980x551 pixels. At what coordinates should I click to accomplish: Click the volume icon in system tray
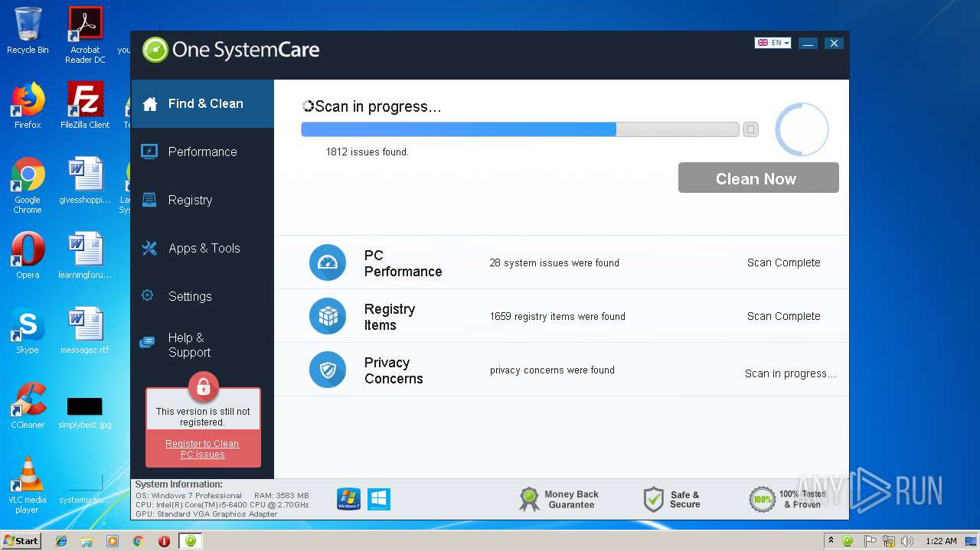pos(907,540)
